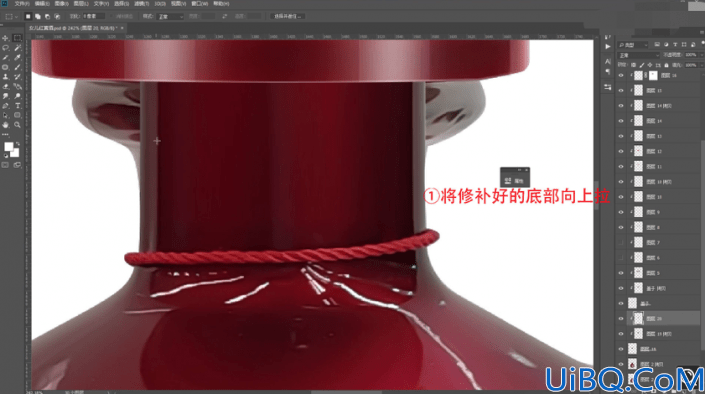
Task: Open the layer blending mode dropdown
Action: coord(638,55)
